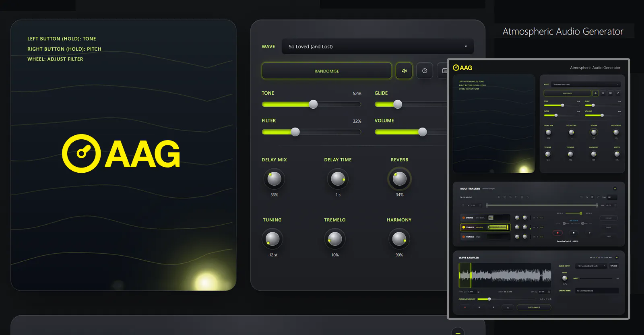Click the large yellow AAG logo
This screenshot has width=644, height=335.
(121, 153)
